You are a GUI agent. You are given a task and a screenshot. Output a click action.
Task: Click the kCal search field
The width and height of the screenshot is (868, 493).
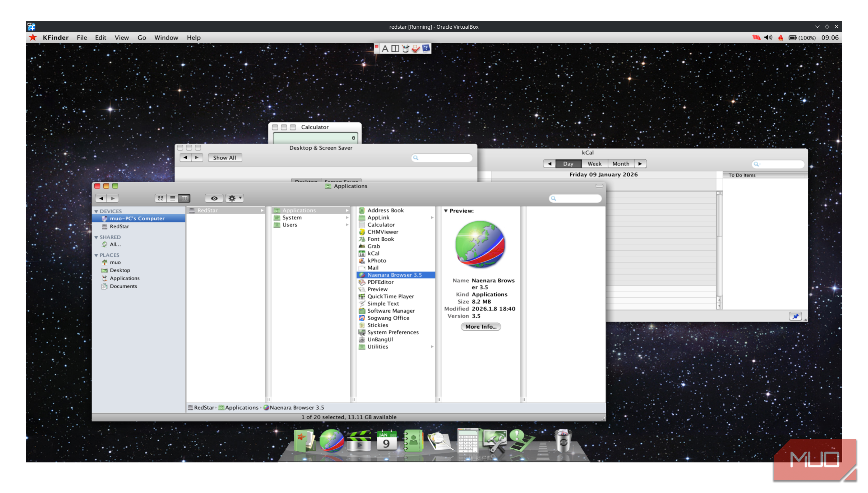[778, 164]
